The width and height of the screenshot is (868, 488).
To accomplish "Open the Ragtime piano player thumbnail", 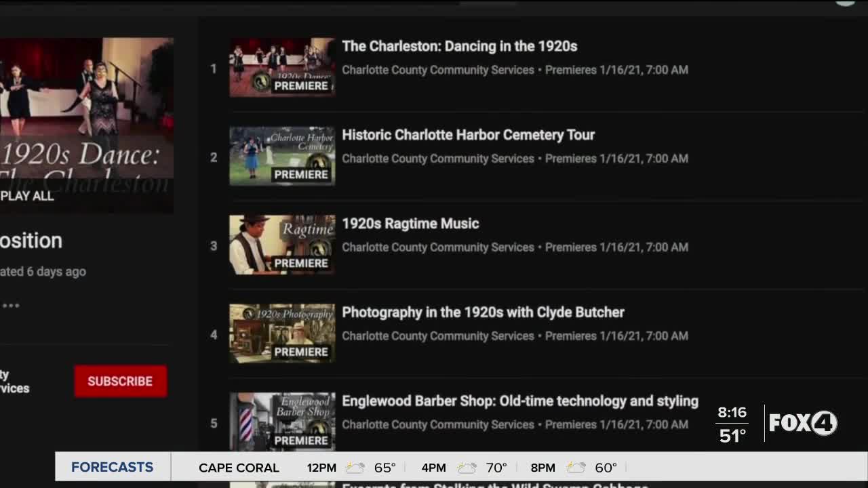I will coord(282,245).
